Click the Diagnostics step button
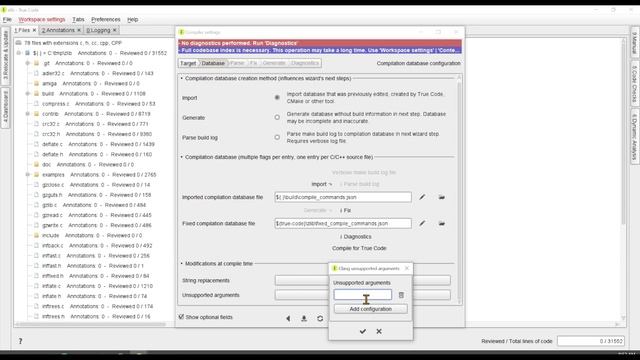Screen dimensions: 640x360 (356, 237)
